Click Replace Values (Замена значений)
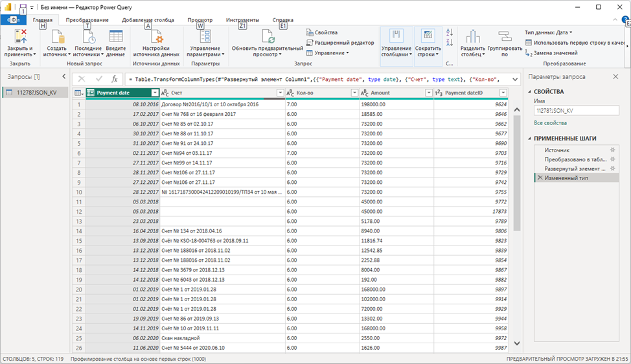 tap(551, 53)
